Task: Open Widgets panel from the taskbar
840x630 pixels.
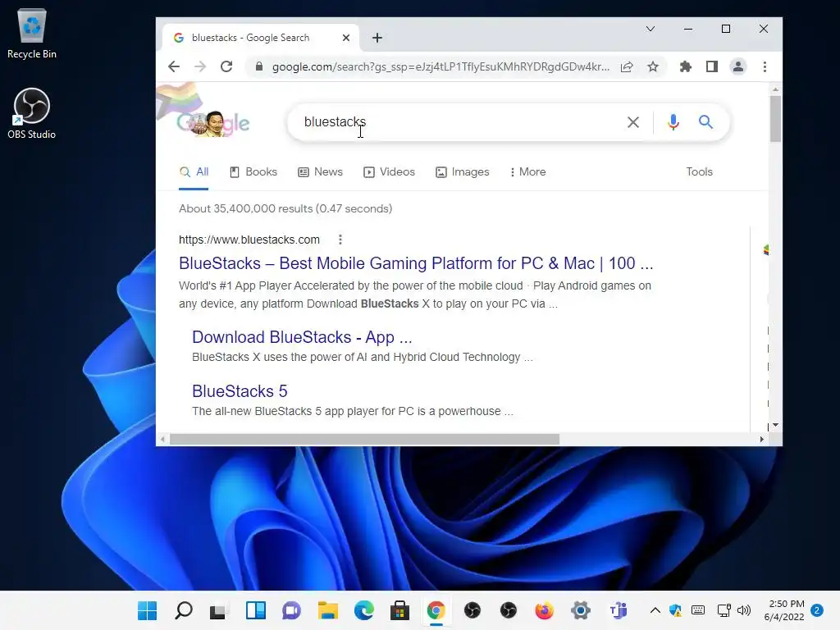Action: tap(256, 610)
